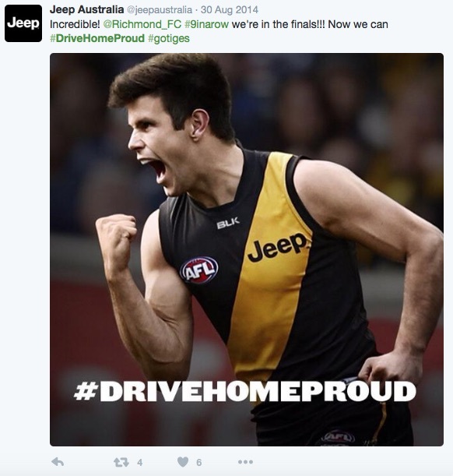Click the reply arrow icon
Image resolution: width=453 pixels, height=476 pixels.
pos(58,462)
